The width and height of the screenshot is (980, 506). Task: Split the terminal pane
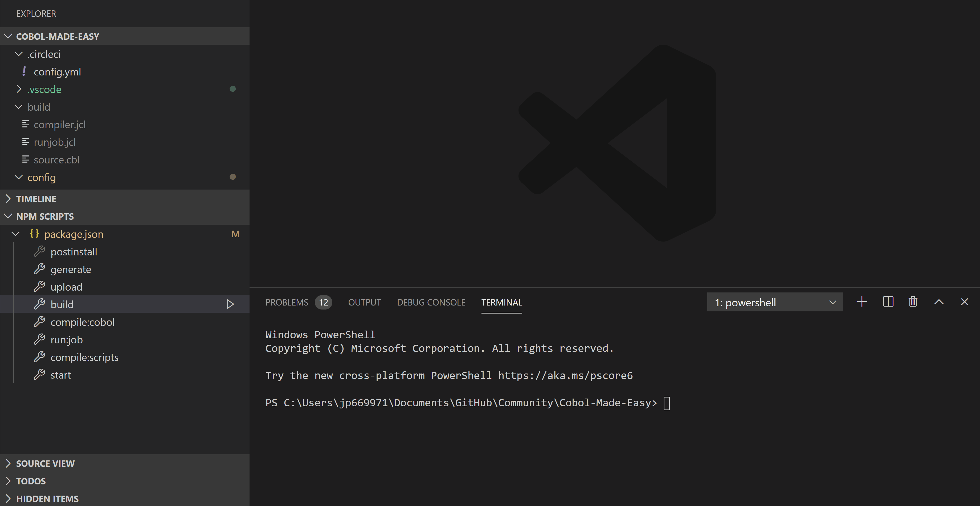click(888, 302)
